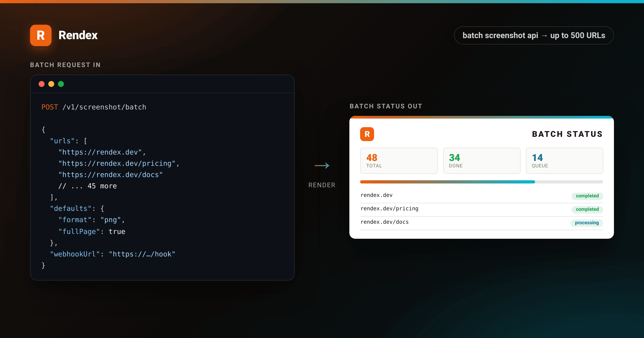Click the 34 DONE stat box
This screenshot has height=338, width=644.
(482, 161)
